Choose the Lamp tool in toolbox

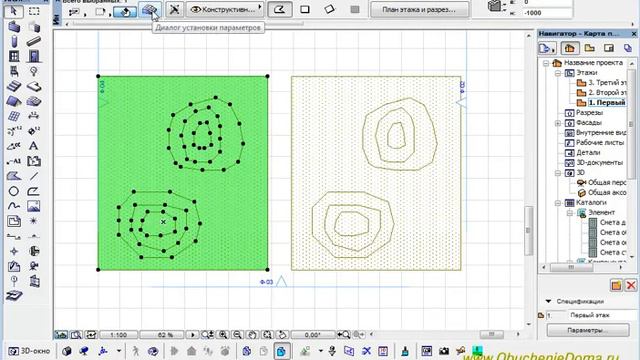34,71
